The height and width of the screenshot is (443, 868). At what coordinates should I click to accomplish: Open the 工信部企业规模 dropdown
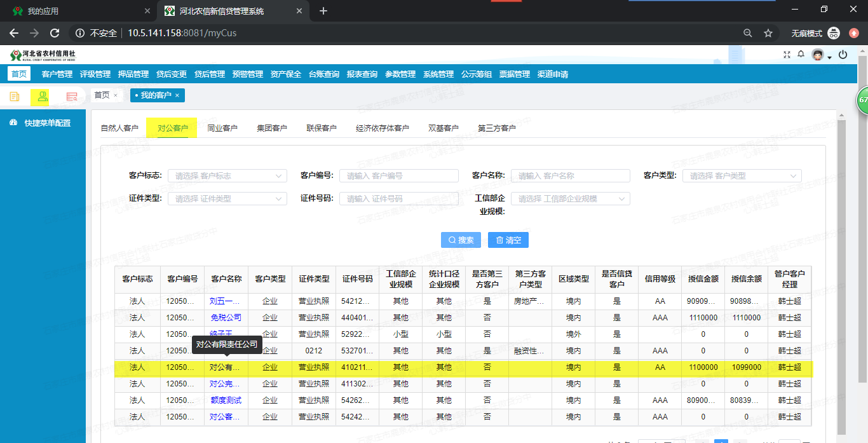[570, 198]
